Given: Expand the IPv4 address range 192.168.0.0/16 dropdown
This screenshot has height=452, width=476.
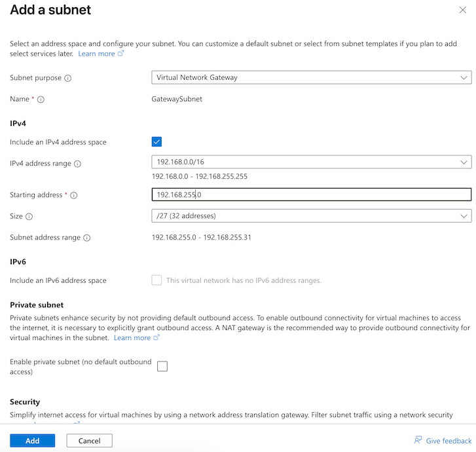Looking at the screenshot, I should click(312, 162).
